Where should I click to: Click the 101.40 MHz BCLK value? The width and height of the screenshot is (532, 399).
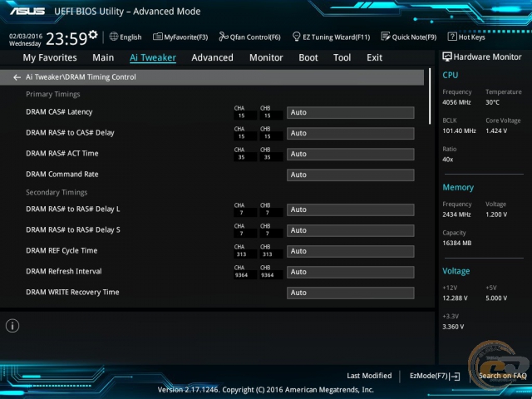[x=459, y=131]
